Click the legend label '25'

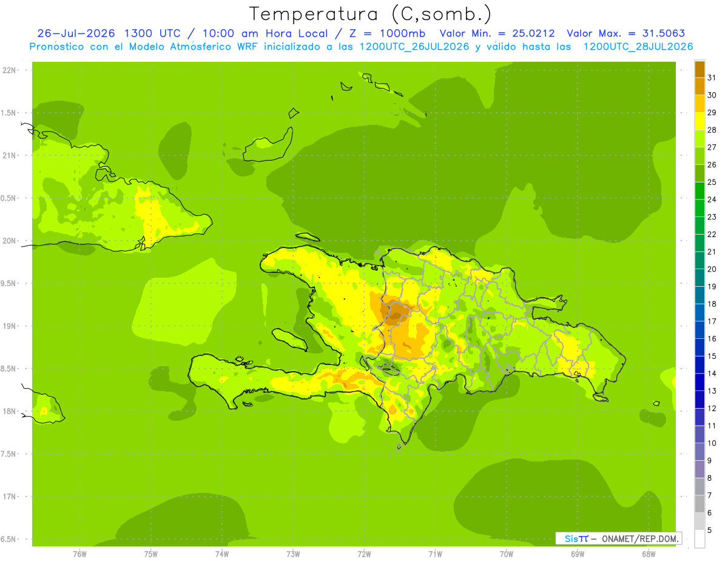(x=712, y=182)
